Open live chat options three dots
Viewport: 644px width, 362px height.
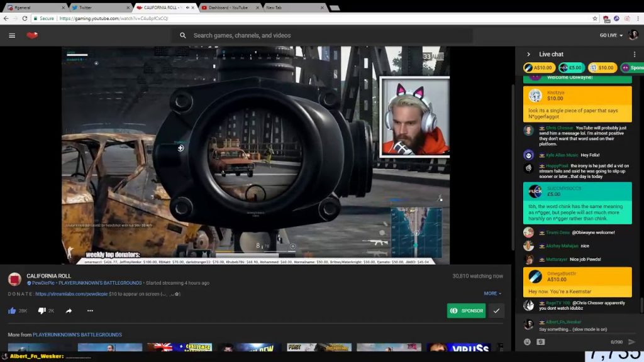tap(635, 54)
